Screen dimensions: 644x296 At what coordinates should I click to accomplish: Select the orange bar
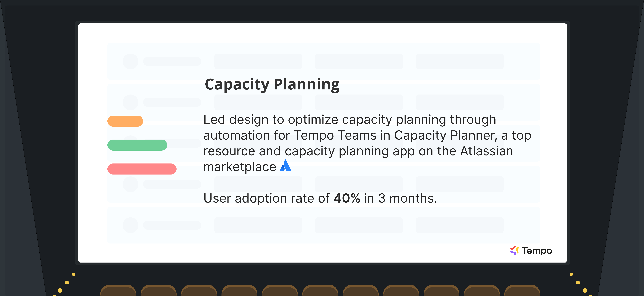tap(125, 121)
